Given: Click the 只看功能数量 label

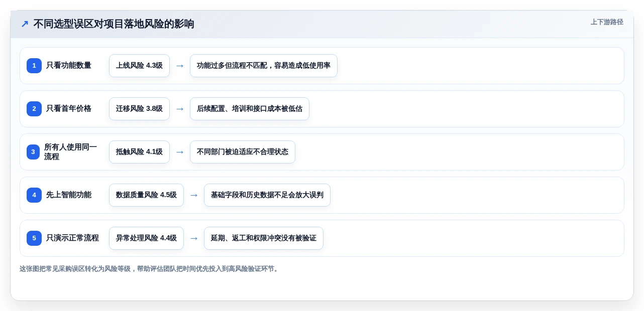Looking at the screenshot, I should (69, 66).
